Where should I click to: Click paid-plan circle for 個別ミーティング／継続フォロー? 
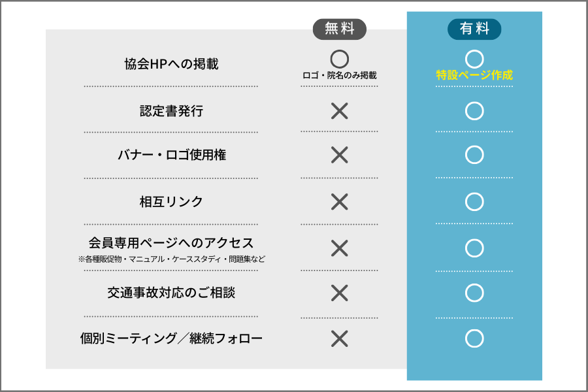tap(474, 338)
